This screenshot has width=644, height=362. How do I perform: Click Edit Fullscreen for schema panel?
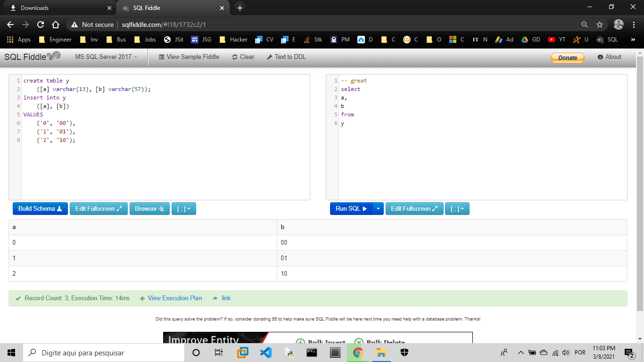click(99, 209)
